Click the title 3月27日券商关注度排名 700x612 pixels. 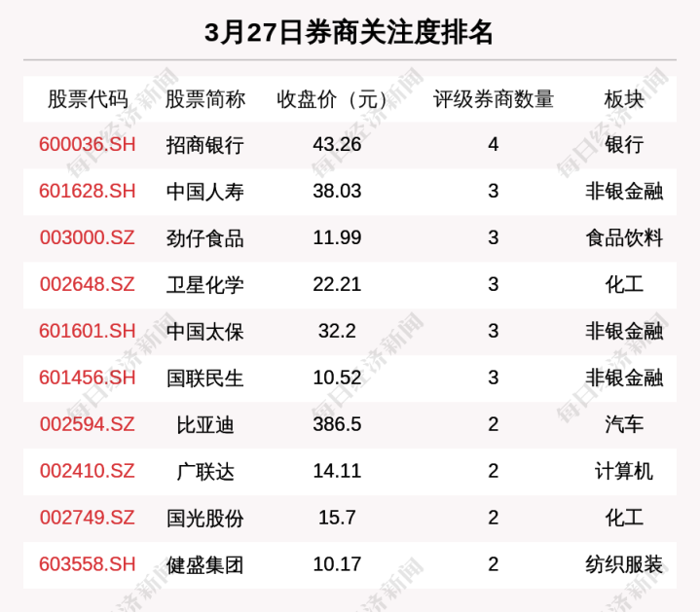349,32
